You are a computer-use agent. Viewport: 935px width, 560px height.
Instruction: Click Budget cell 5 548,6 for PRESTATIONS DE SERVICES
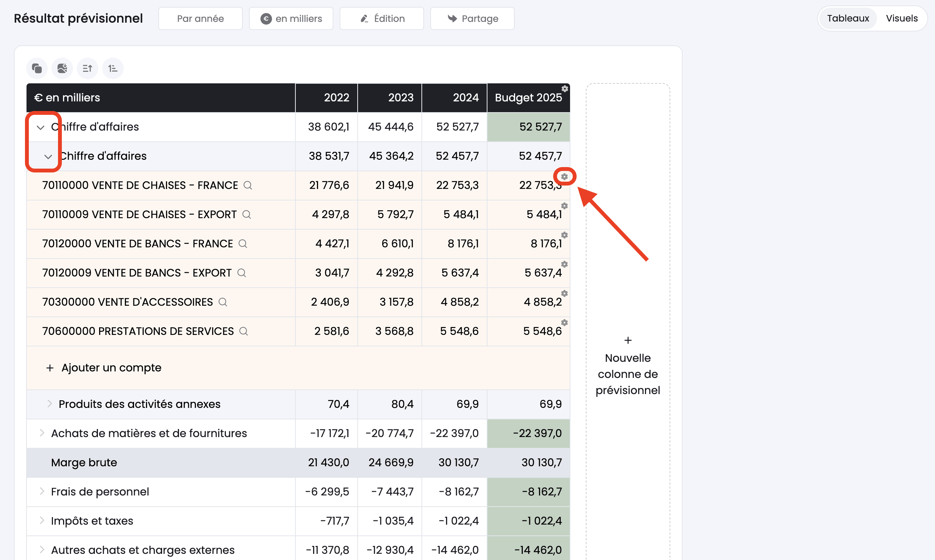pyautogui.click(x=529, y=331)
